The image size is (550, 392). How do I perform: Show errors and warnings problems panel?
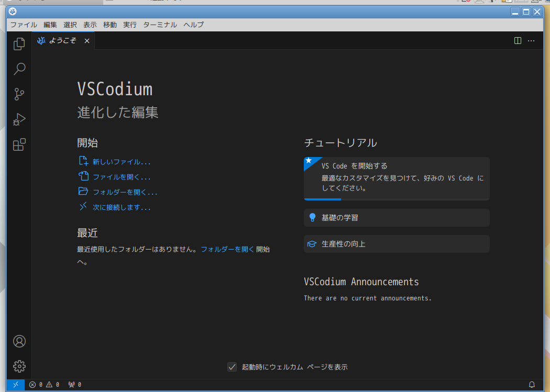point(44,385)
